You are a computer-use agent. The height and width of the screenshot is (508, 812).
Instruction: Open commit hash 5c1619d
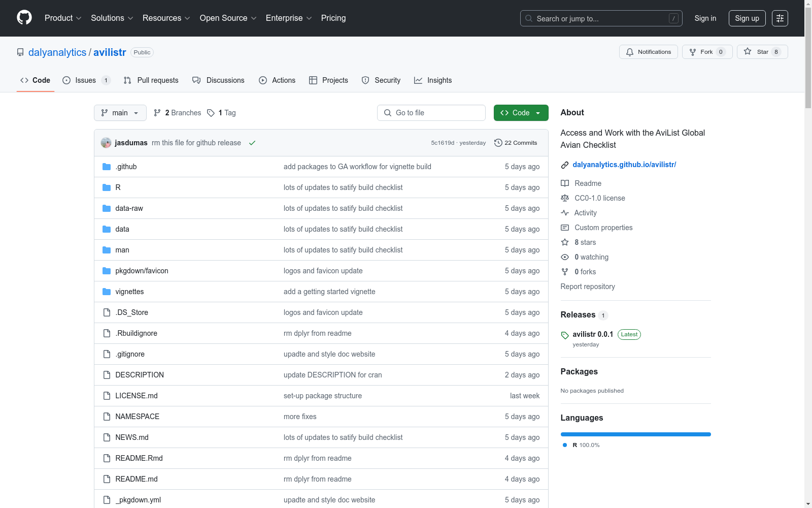coord(443,143)
